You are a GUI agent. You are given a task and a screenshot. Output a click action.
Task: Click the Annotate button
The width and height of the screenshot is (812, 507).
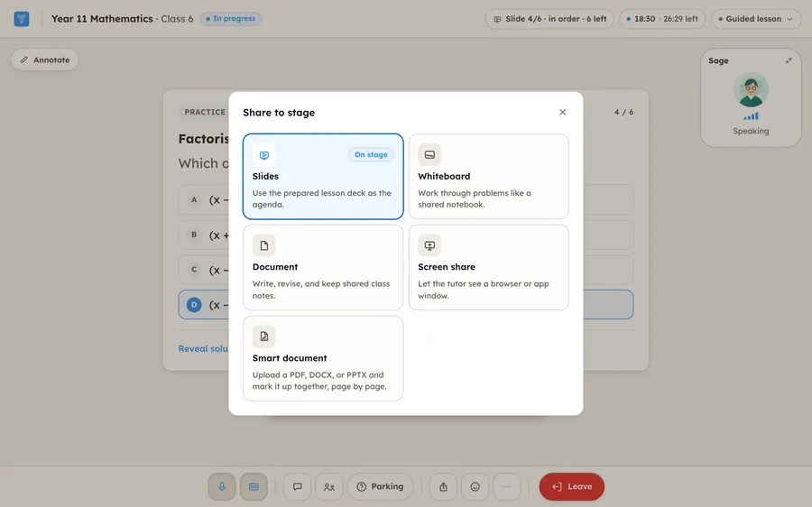coord(44,60)
